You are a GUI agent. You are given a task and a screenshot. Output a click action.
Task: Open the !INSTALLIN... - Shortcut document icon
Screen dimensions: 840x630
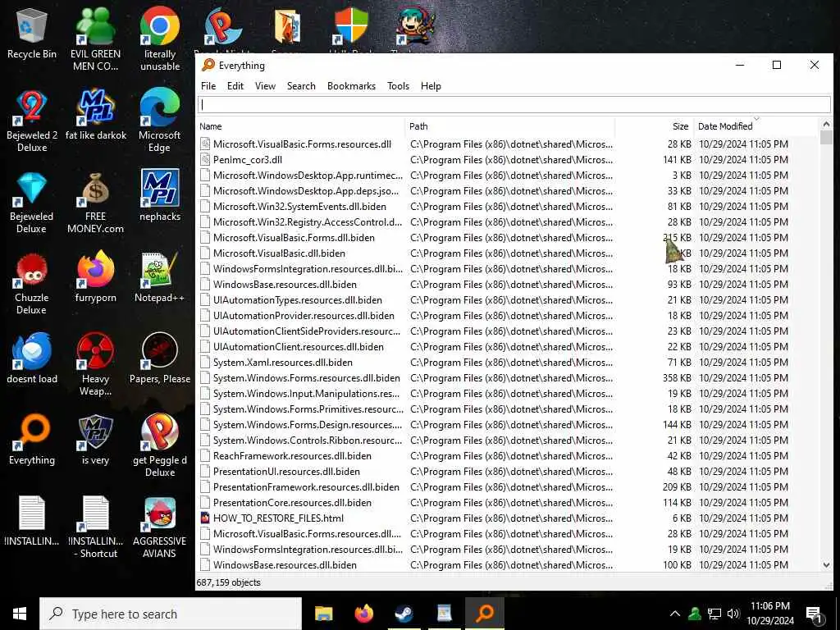(95, 528)
